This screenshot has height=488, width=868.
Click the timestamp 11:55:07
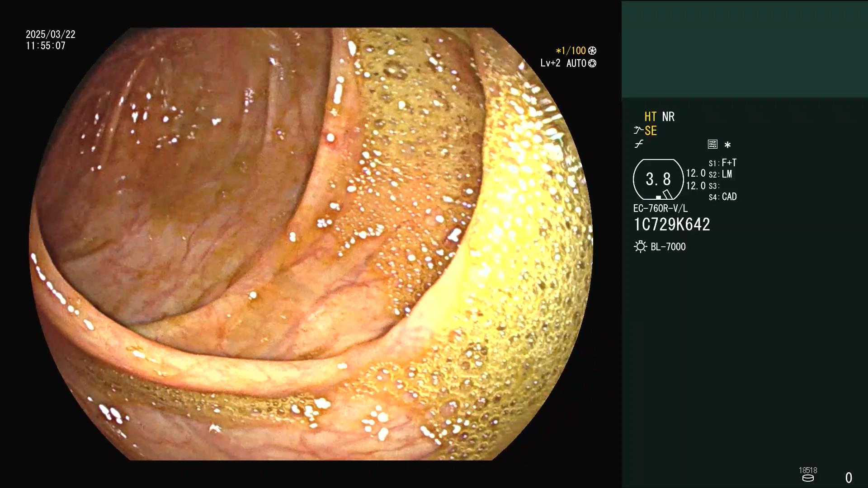[x=46, y=46]
